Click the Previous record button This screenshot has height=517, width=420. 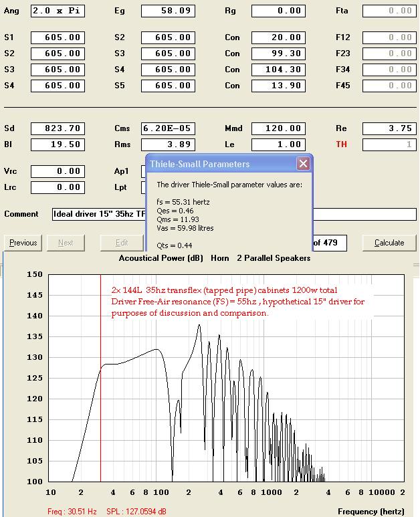click(x=23, y=243)
